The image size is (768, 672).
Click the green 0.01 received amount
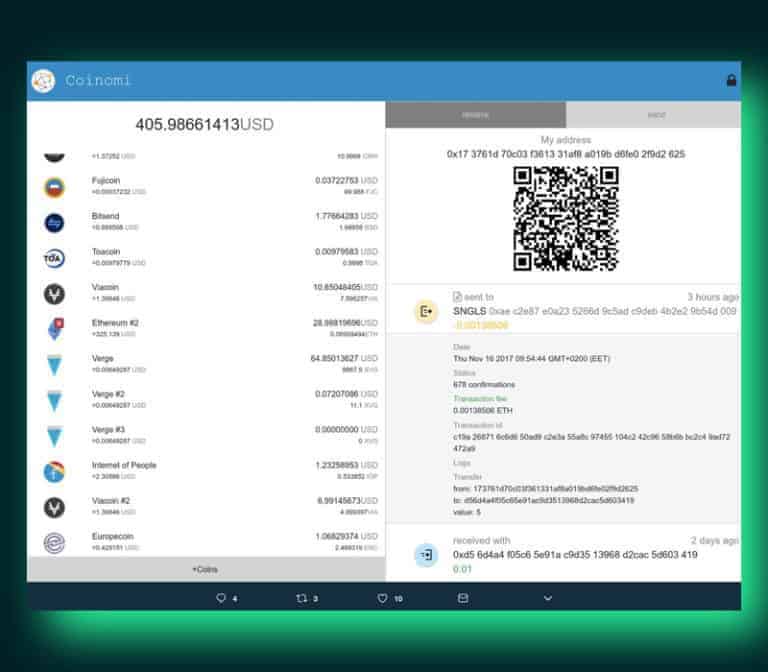pyautogui.click(x=462, y=569)
